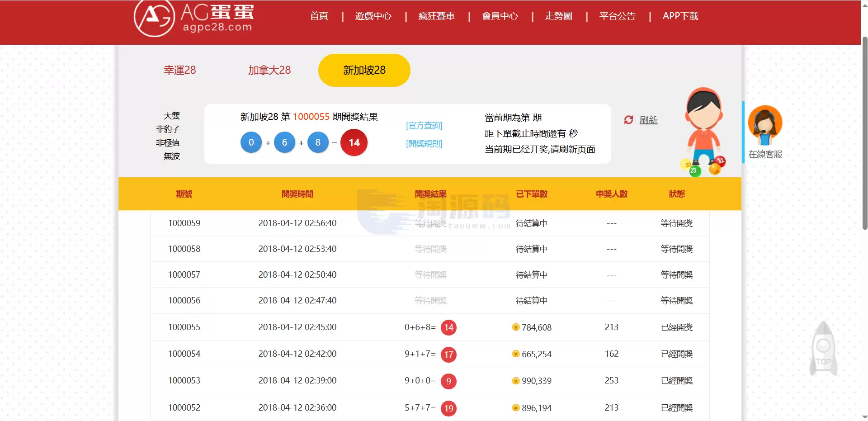This screenshot has width=868, height=421.
Task: Click the cartoon mascot character image
Action: point(703,132)
